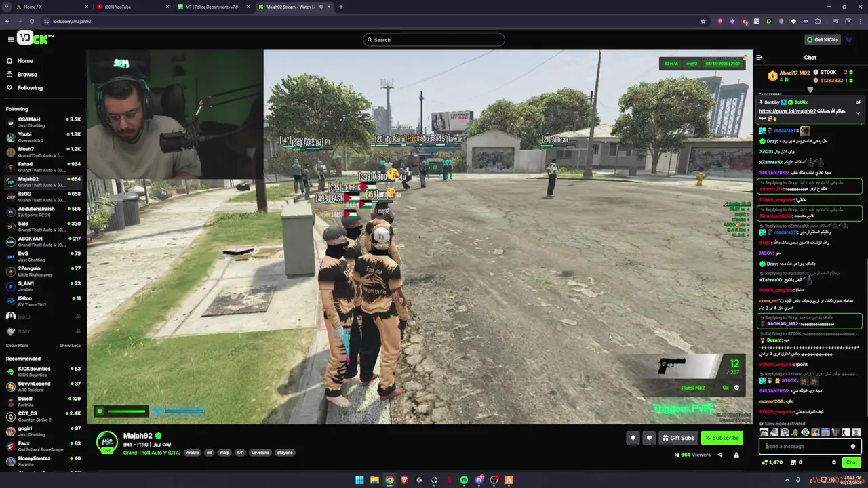Click Abadi17_M92 top gifter name
This screenshot has width=868, height=488.
[794, 73]
